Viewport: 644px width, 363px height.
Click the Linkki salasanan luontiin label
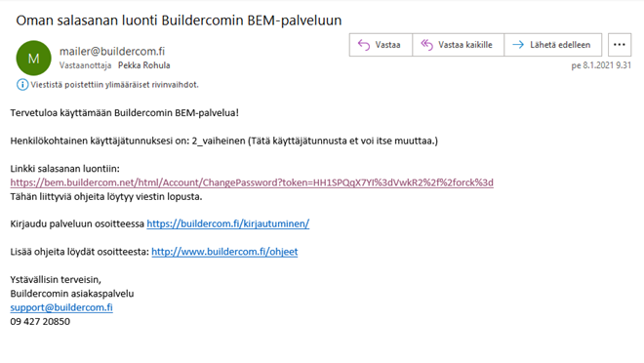click(x=65, y=169)
